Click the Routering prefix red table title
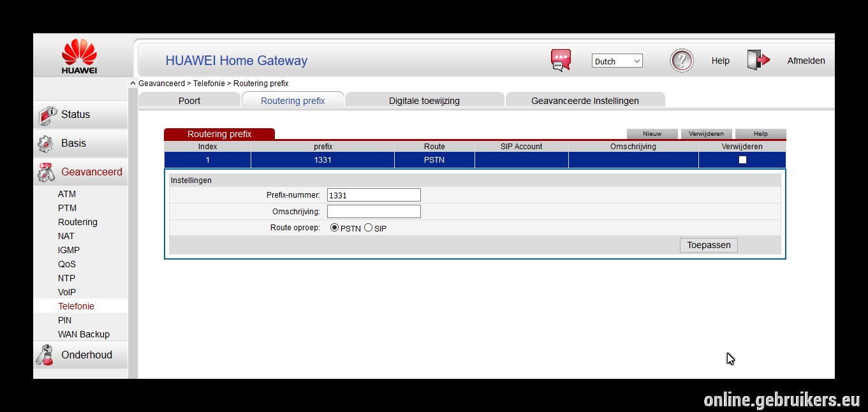The image size is (868, 412). click(219, 134)
